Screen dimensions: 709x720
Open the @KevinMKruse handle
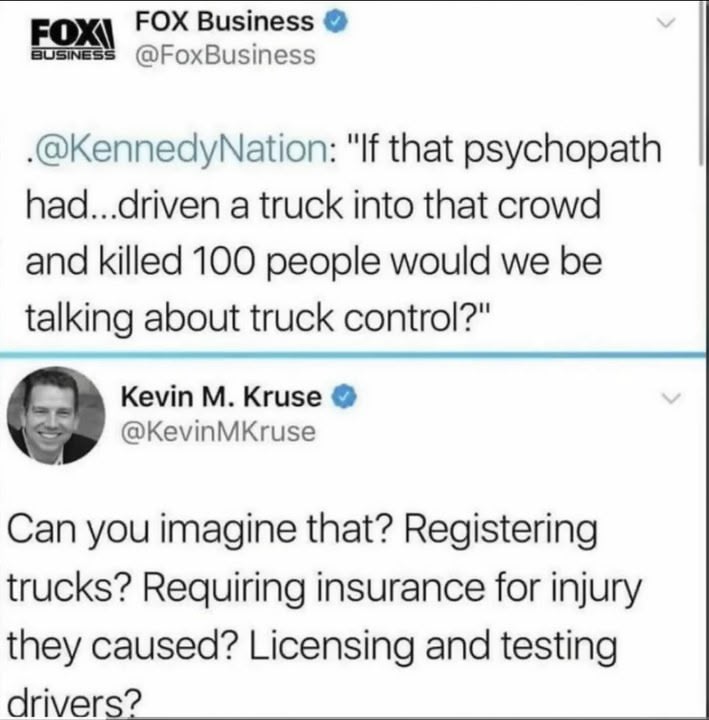tap(218, 432)
